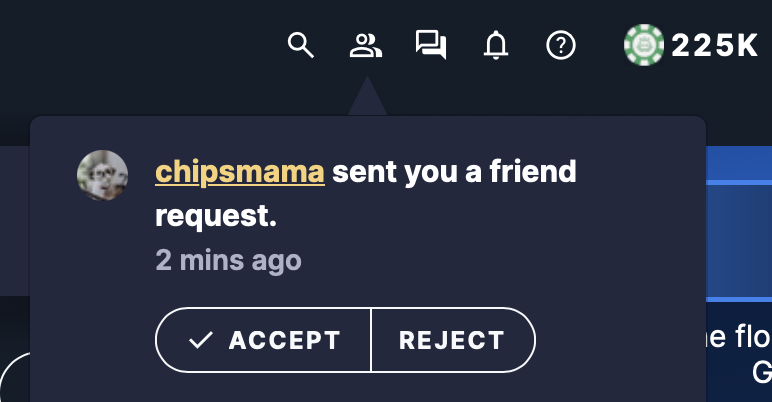
Task: Click the cut-off letter G at bottom right
Action: (762, 372)
